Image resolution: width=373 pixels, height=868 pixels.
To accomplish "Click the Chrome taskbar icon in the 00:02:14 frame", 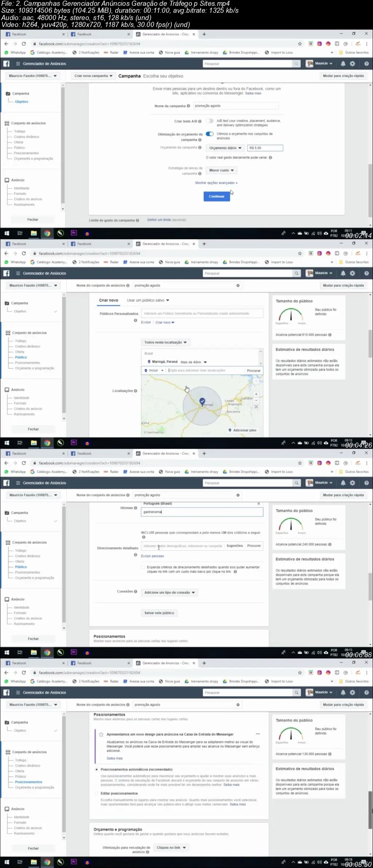I will (47, 233).
